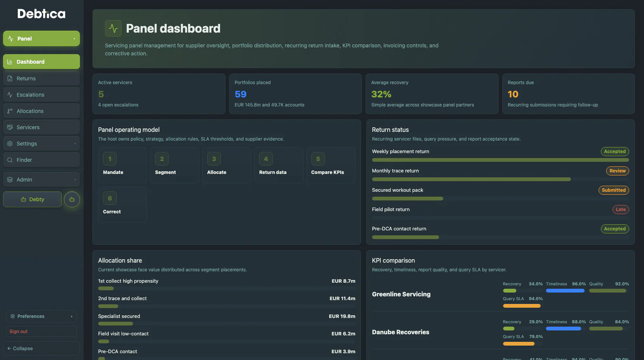Click the '4 open escalations' text
Screen dimensions: 644x360
click(x=118, y=105)
